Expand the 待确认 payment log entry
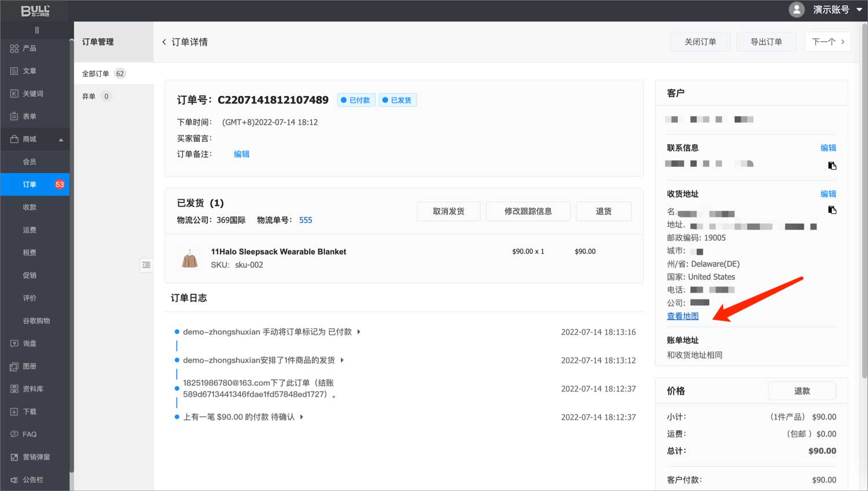This screenshot has width=868, height=491. pos(301,417)
